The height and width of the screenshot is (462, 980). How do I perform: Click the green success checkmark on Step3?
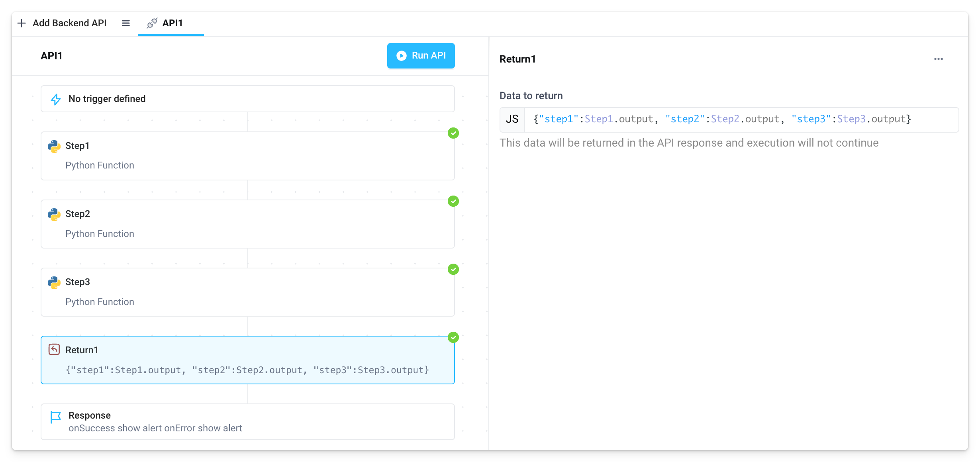coord(453,269)
